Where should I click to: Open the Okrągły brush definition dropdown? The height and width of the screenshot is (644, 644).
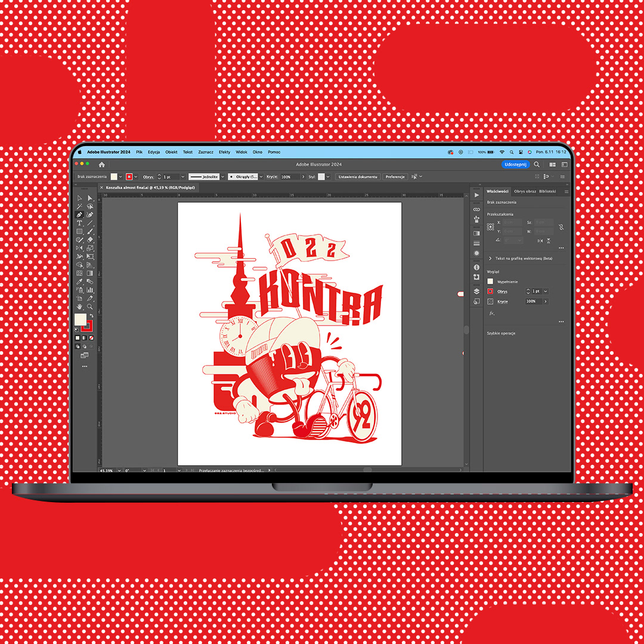261,177
